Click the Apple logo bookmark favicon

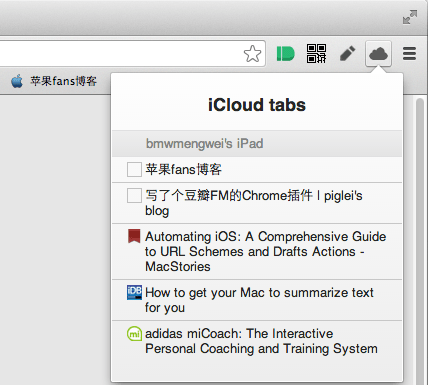coord(17,81)
